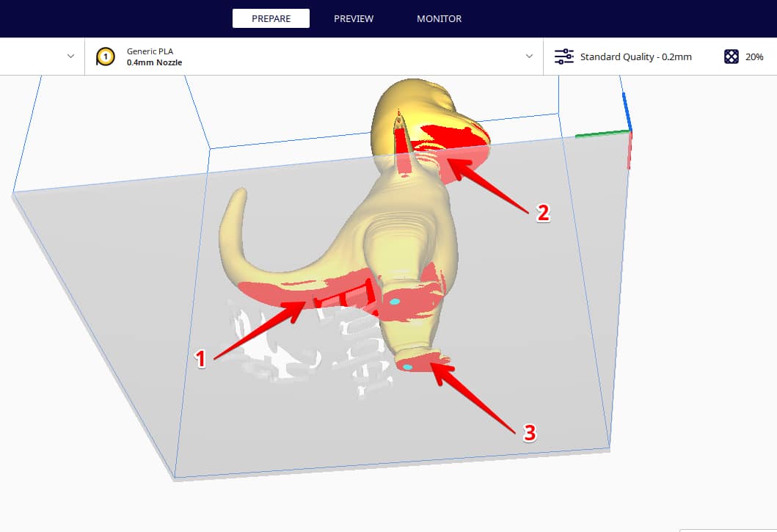
Task: Open the Standard Quality - 0.2mm profile panel
Action: (x=636, y=57)
